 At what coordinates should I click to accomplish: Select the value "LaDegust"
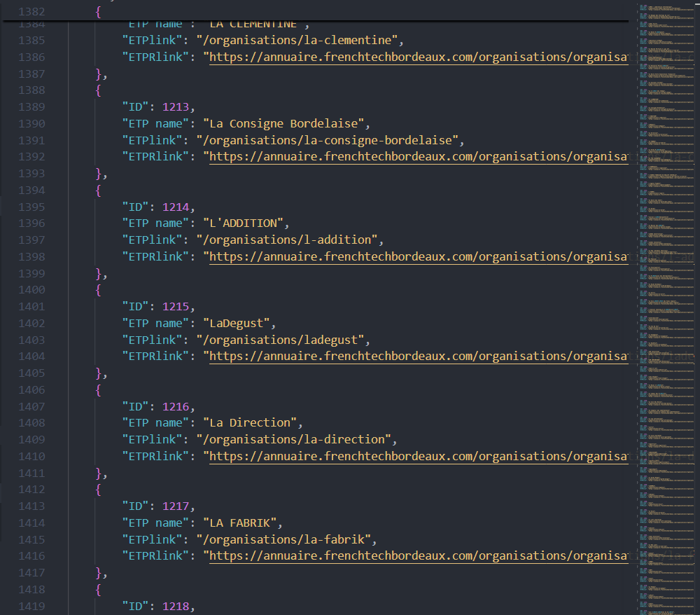[239, 323]
